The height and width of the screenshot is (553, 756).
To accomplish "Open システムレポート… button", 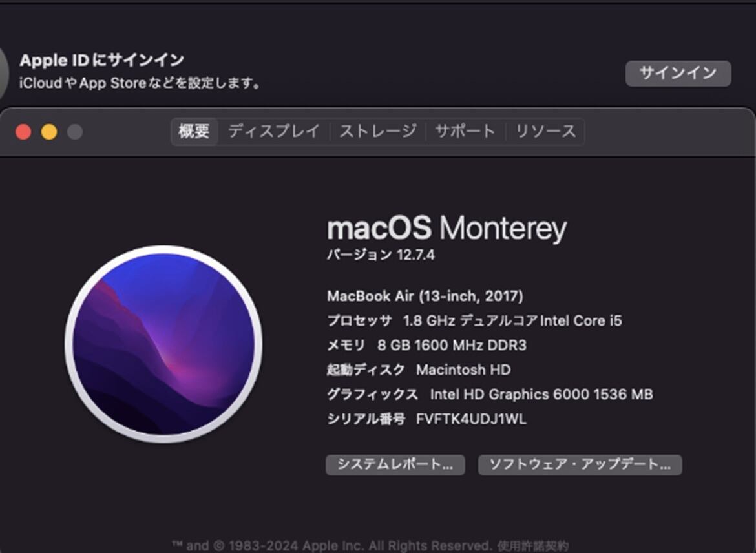I will tap(395, 464).
